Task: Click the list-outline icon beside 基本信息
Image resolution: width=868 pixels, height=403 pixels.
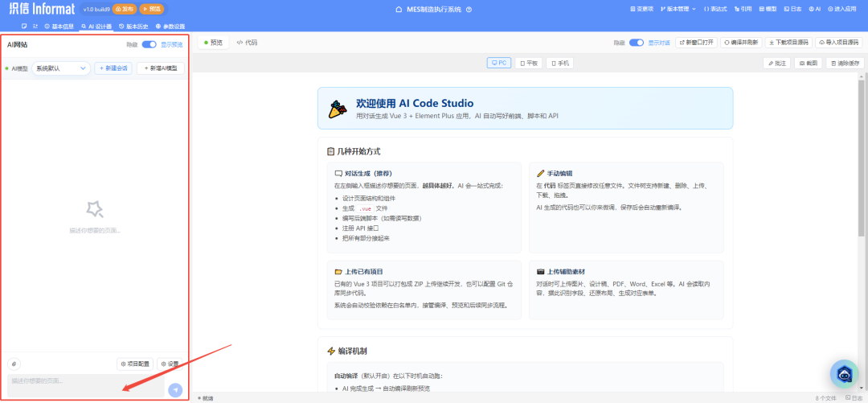Action: (35, 26)
